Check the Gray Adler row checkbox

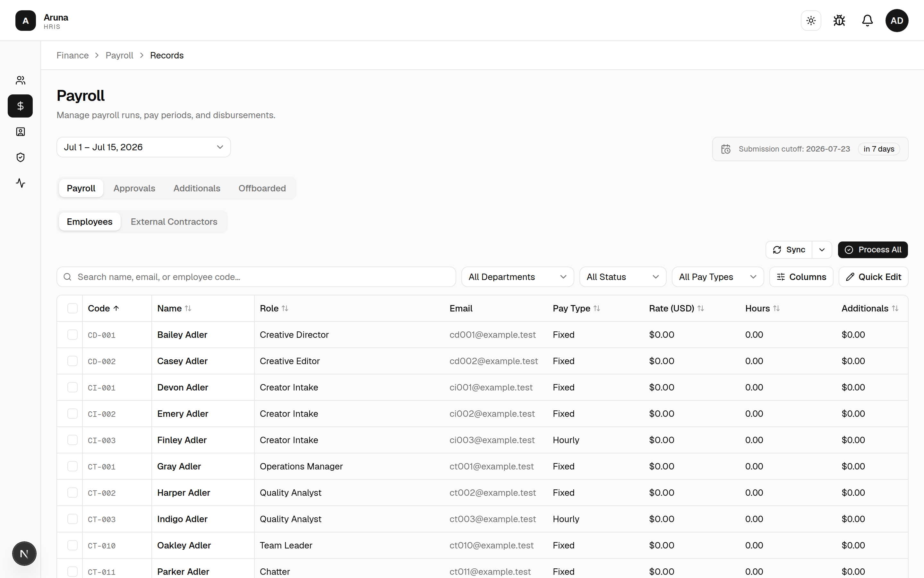pyautogui.click(x=72, y=466)
